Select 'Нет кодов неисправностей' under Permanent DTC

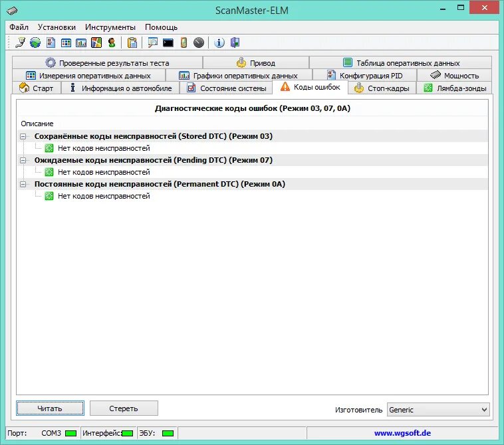104,196
